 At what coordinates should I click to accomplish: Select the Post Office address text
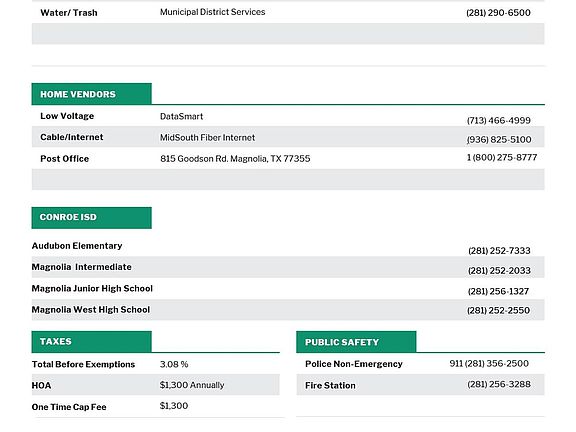coord(235,159)
